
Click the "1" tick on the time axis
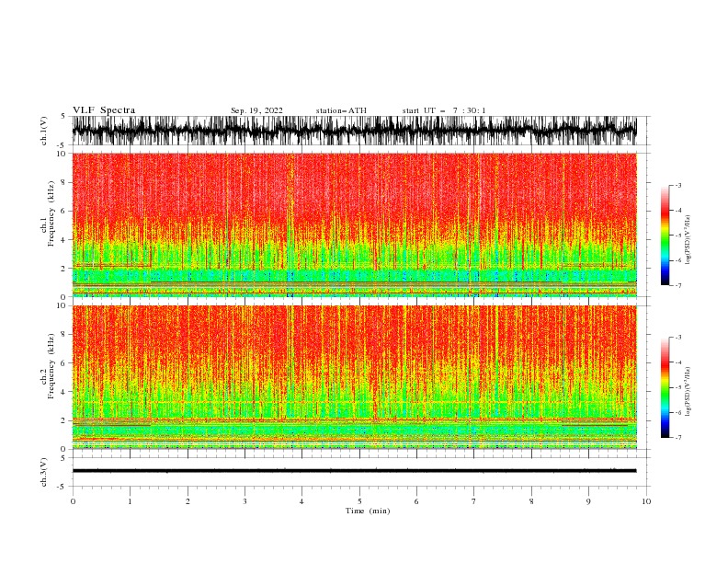pyautogui.click(x=130, y=501)
